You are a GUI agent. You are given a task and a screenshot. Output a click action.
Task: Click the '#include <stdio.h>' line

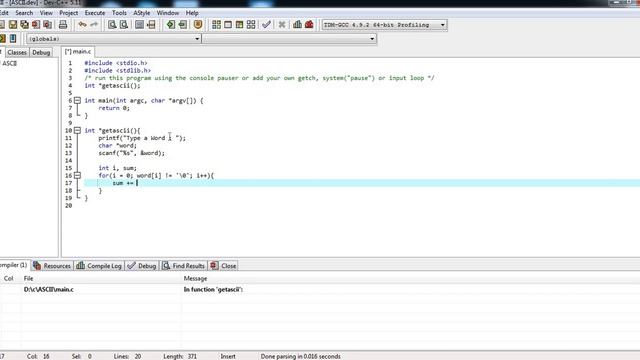click(x=116, y=63)
